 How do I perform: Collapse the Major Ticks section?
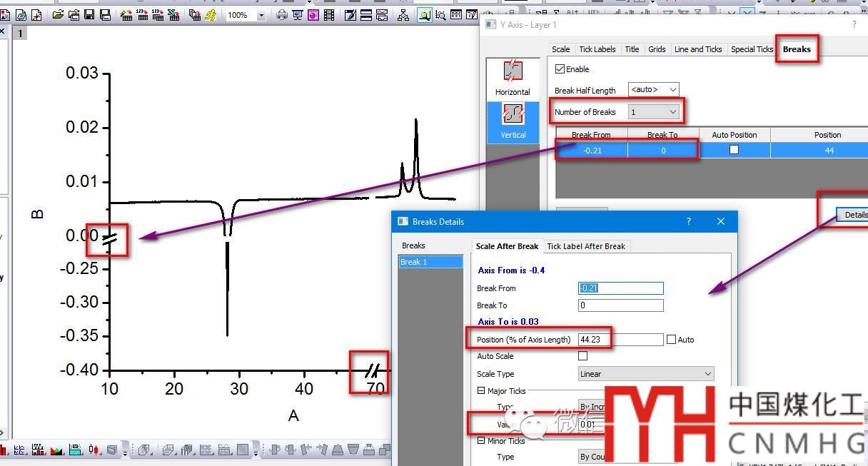pyautogui.click(x=481, y=391)
